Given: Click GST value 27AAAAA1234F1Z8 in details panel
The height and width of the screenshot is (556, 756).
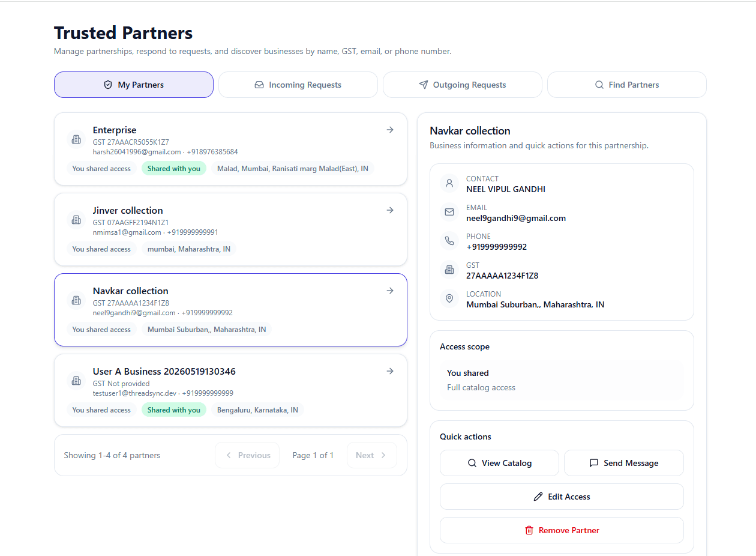Looking at the screenshot, I should 502,276.
